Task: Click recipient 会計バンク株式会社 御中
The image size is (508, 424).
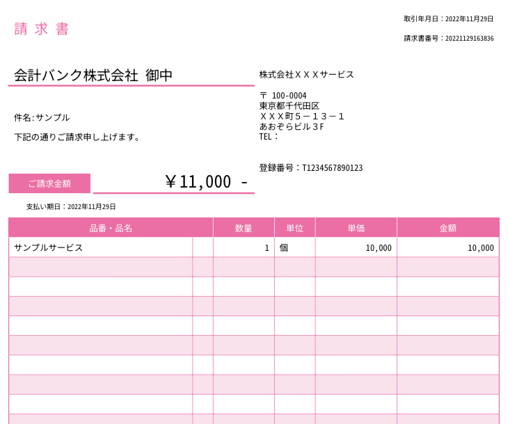Action: point(93,75)
